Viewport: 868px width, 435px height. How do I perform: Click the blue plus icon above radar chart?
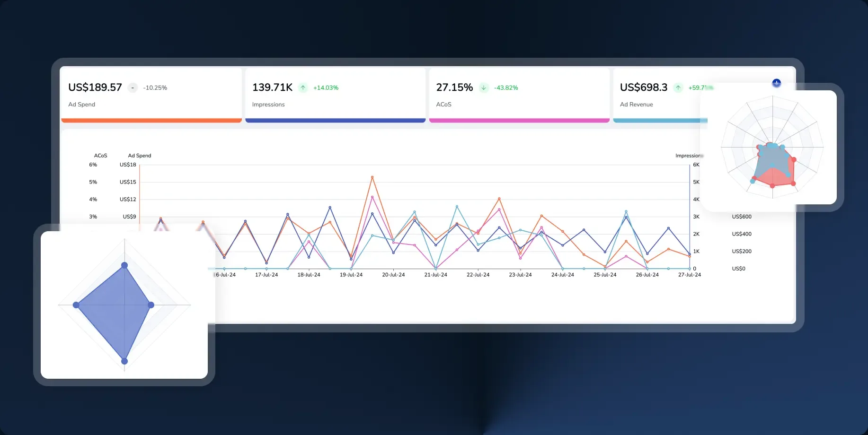(x=777, y=83)
